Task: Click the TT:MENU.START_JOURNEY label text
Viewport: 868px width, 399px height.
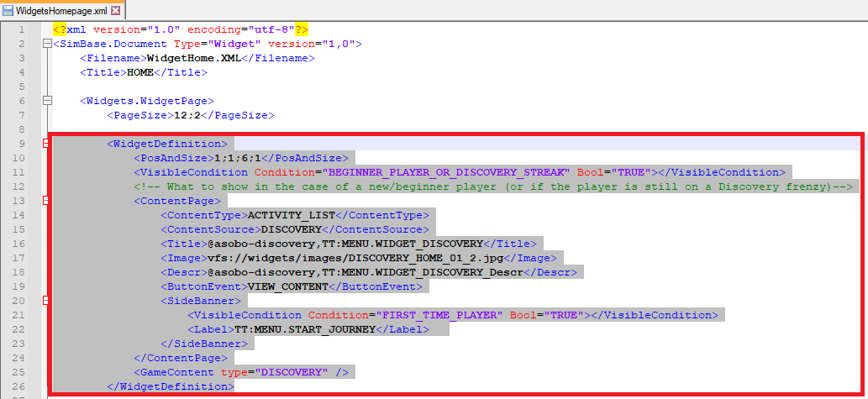Action: pos(304,329)
